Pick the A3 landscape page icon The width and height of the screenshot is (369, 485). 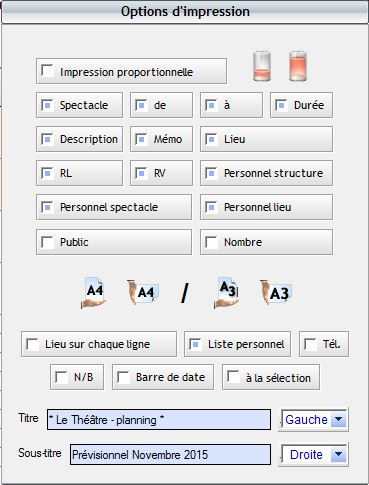click(276, 292)
